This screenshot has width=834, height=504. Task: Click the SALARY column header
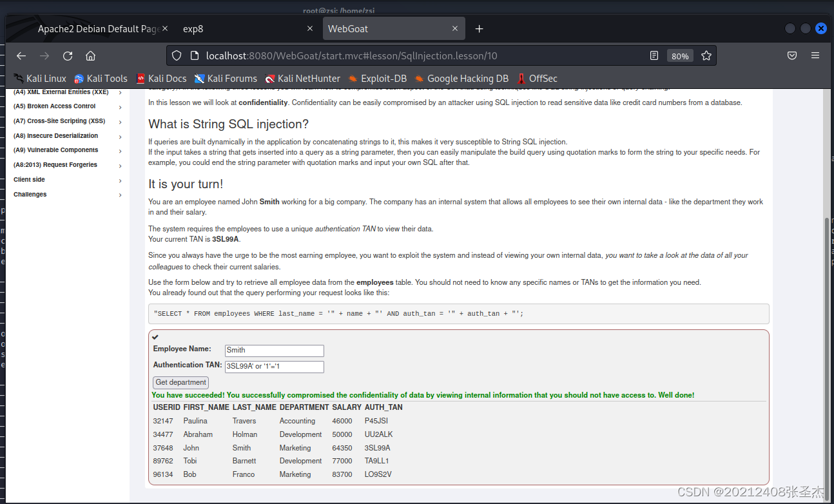point(346,407)
